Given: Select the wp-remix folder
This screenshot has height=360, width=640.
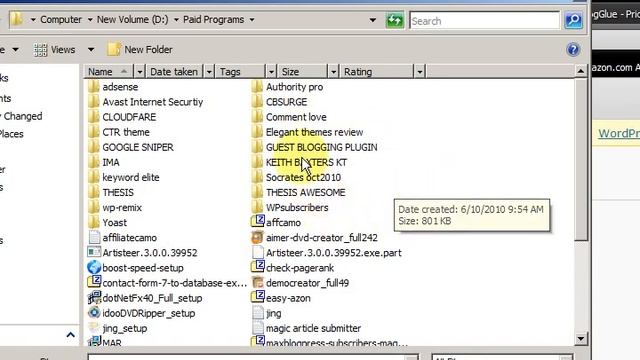Looking at the screenshot, I should 115,208.
